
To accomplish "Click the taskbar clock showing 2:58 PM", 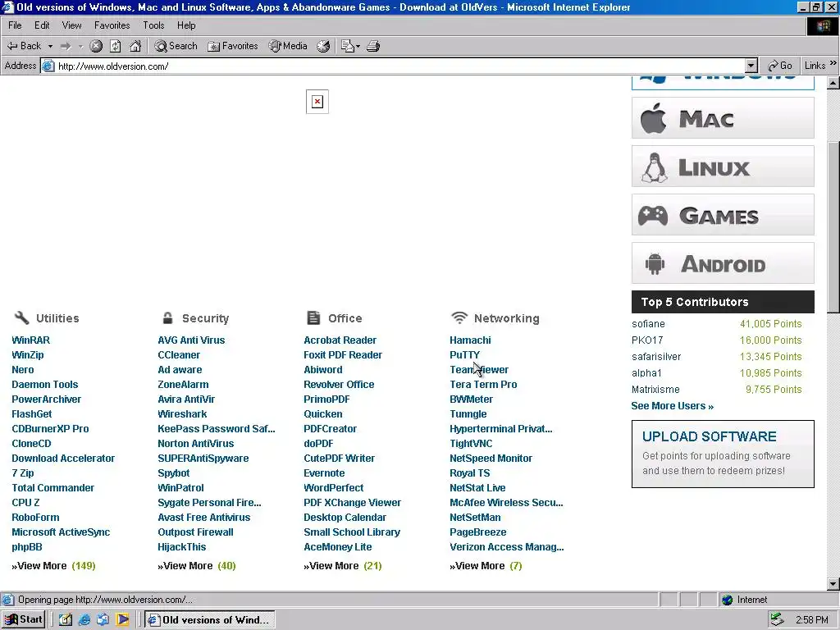I will [811, 620].
